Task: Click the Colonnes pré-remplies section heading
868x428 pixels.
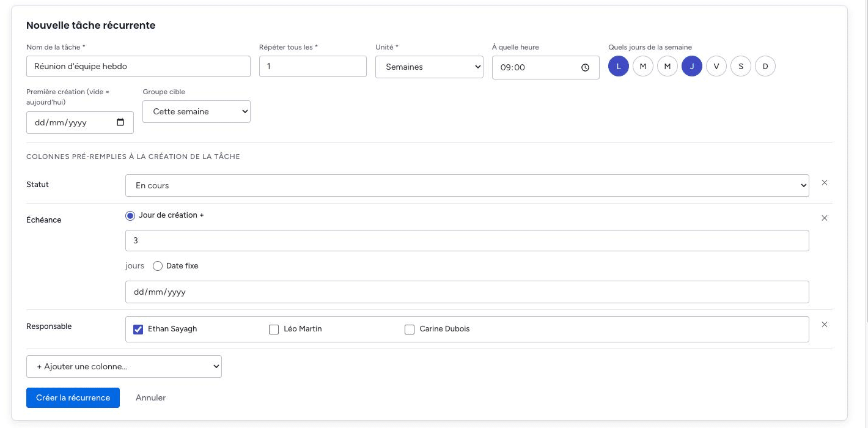Action: pos(133,157)
